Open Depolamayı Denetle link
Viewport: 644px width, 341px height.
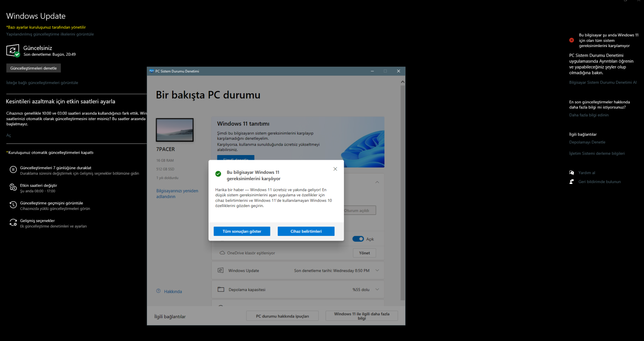(587, 142)
